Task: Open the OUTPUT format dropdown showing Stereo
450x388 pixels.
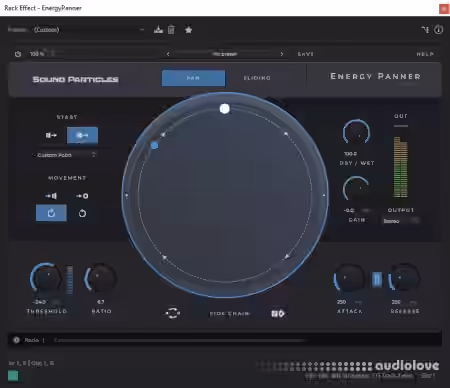Action: (400, 221)
